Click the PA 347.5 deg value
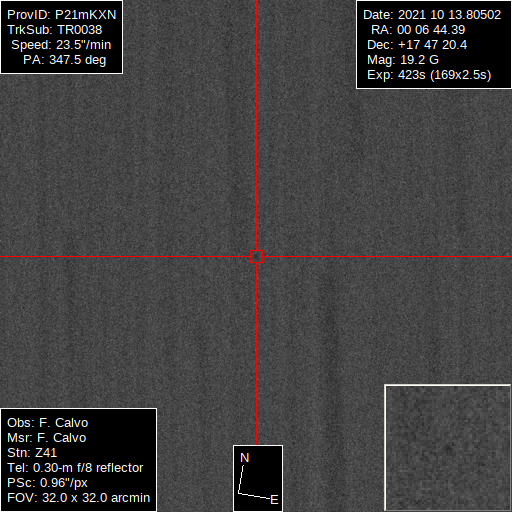The height and width of the screenshot is (512, 512). [x=64, y=60]
